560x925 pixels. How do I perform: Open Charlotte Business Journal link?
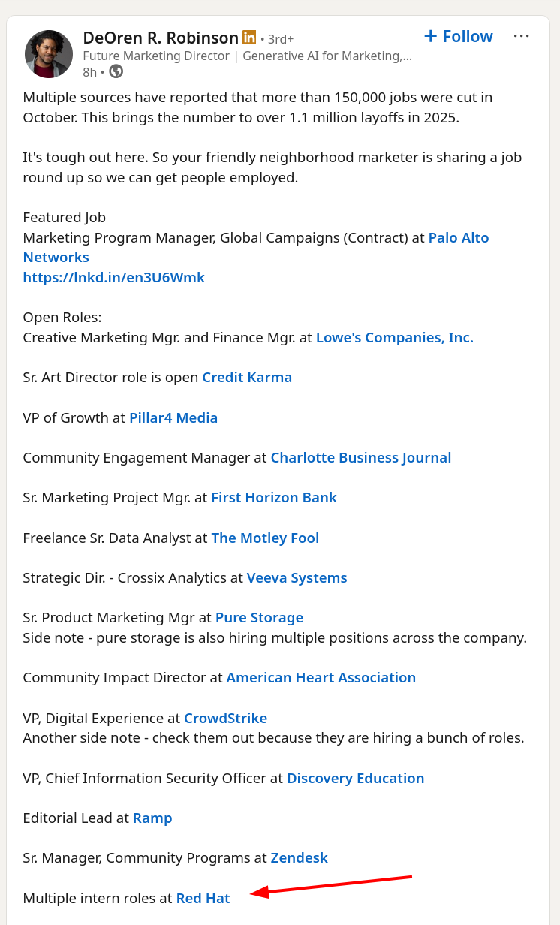(x=360, y=457)
